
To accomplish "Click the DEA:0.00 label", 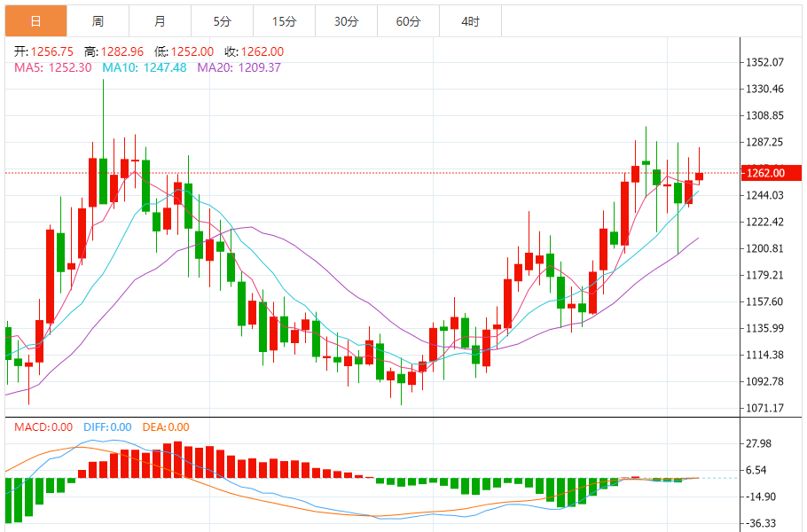I will tap(166, 427).
